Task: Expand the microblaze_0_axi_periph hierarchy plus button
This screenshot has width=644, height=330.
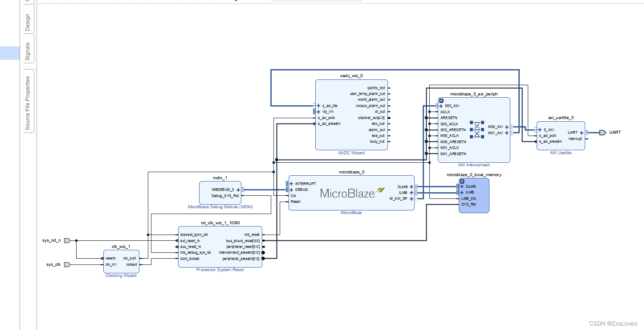Action: coord(441,101)
